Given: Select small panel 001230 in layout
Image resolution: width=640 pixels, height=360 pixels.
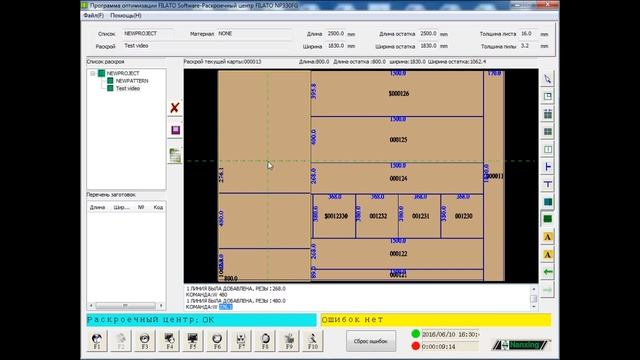Looking at the screenshot, I should tap(463, 216).
